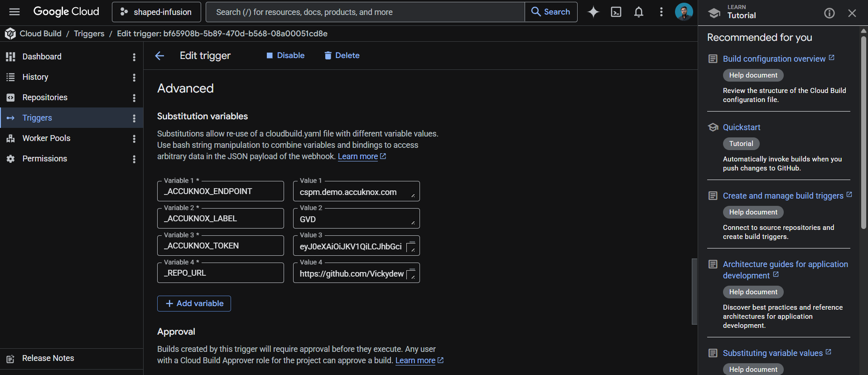Edit the _ACCUKNOX_TOKEN variable name field
Screen dimensions: 868x375
coord(221,246)
